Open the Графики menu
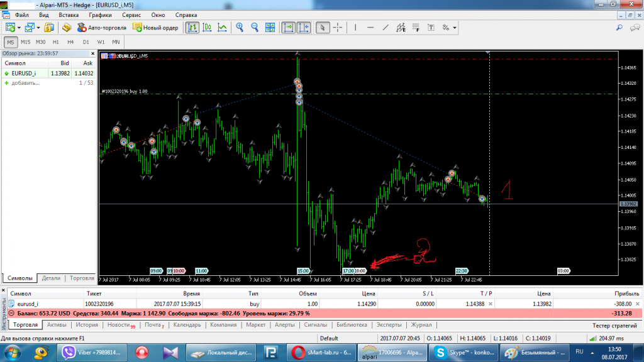644x362 pixels. 100,14
